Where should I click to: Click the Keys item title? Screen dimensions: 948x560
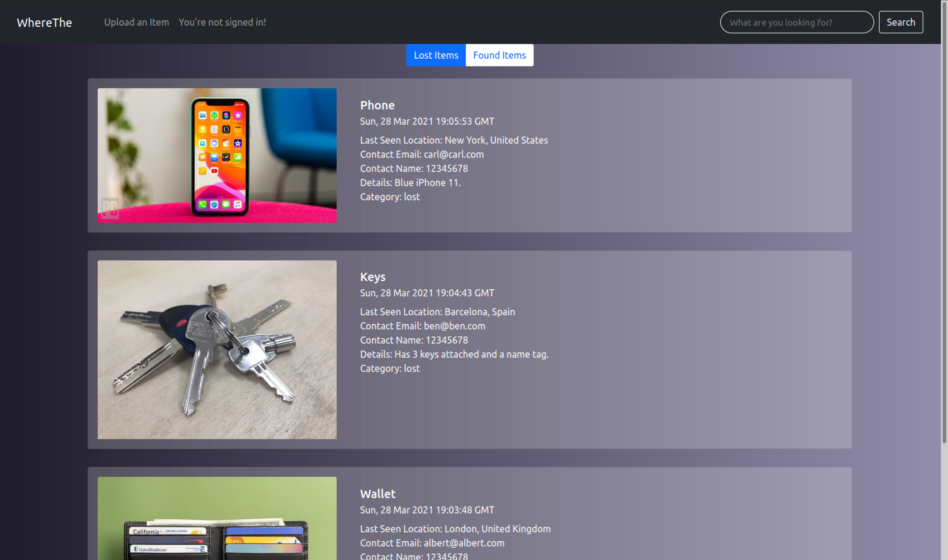(373, 277)
